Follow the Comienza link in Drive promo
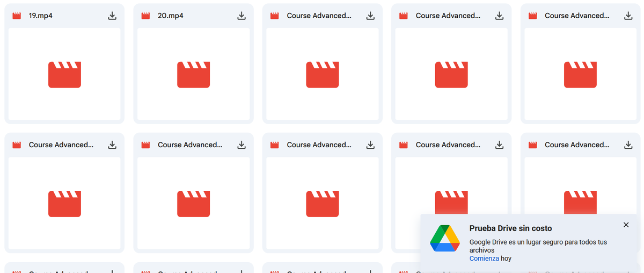 [484, 258]
